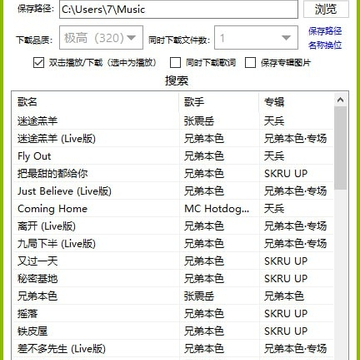Screen dimensions: 360x360
Task: Click the 浏览 browse button
Action: pos(326,9)
